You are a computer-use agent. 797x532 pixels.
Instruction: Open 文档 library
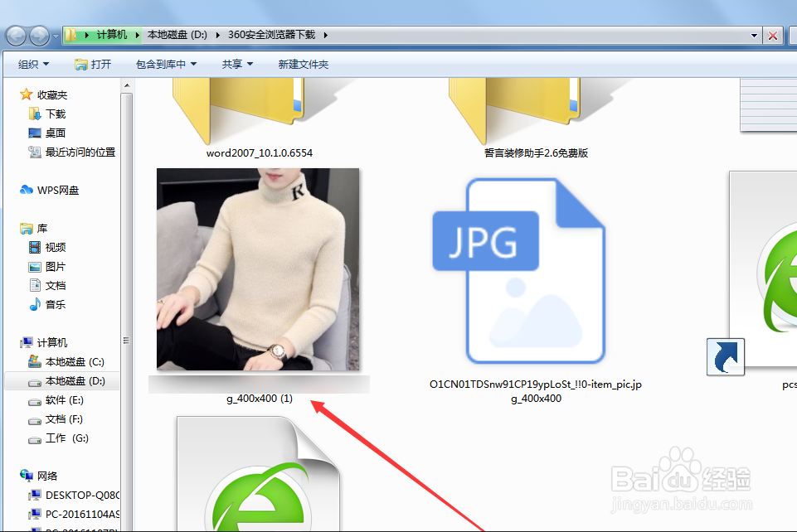click(56, 285)
